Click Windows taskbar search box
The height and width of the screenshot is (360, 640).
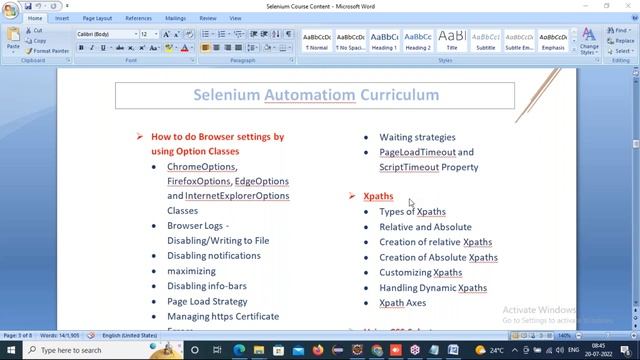pyautogui.click(x=103, y=350)
